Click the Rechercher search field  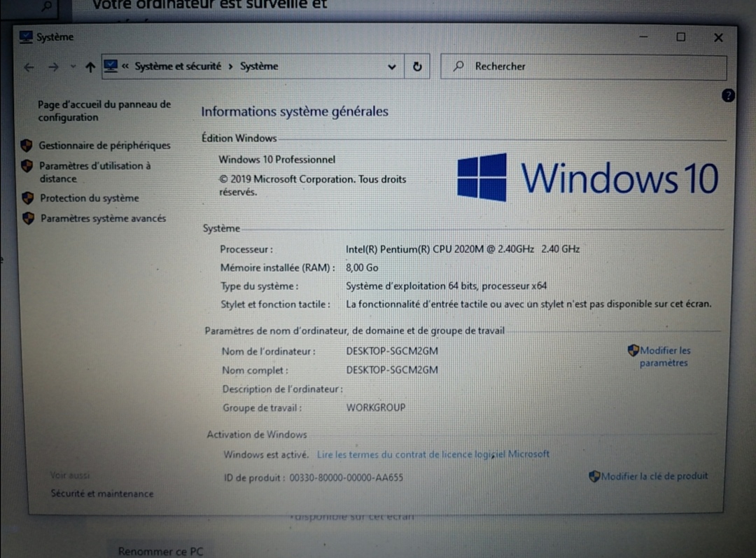583,67
